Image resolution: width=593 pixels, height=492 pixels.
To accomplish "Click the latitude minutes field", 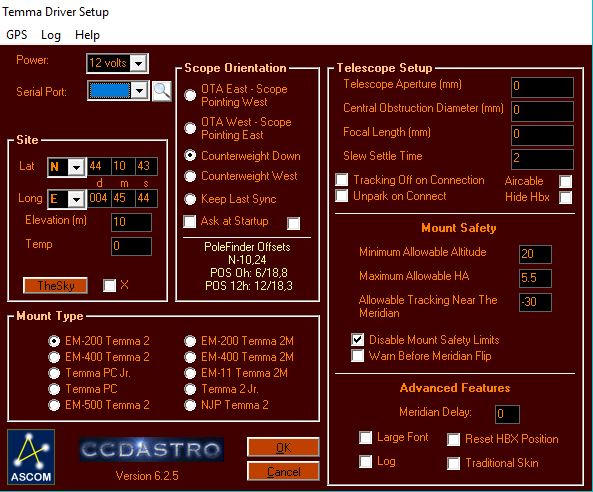I will (x=123, y=166).
